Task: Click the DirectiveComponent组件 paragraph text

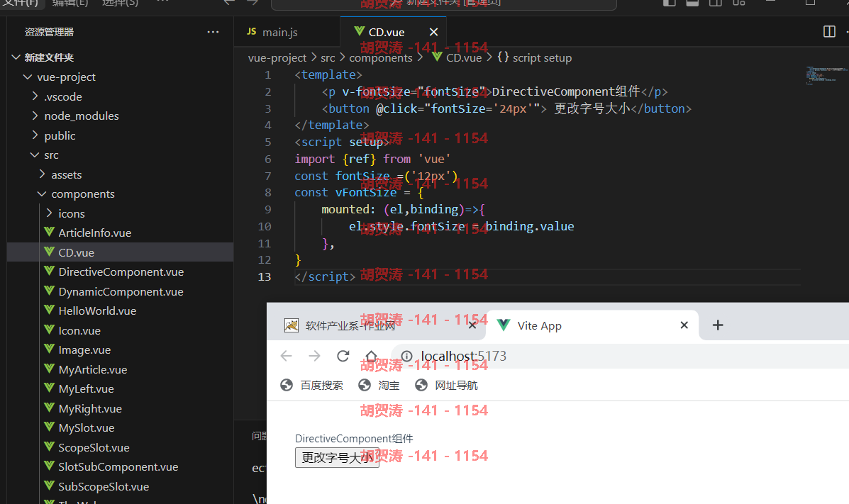Action: coord(353,439)
